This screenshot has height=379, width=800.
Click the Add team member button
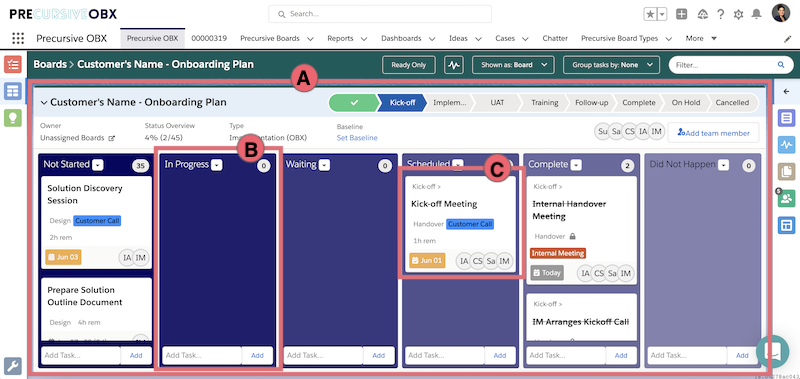(713, 133)
